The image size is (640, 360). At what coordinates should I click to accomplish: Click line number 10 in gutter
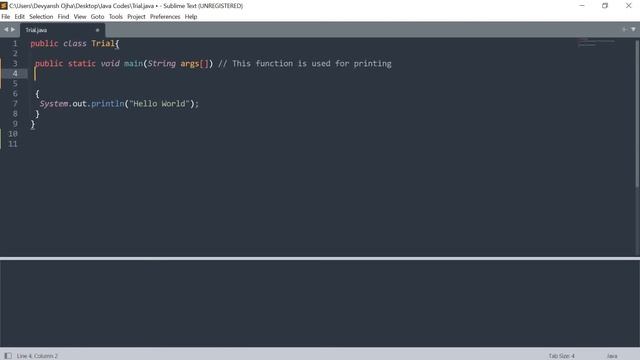pos(13,133)
